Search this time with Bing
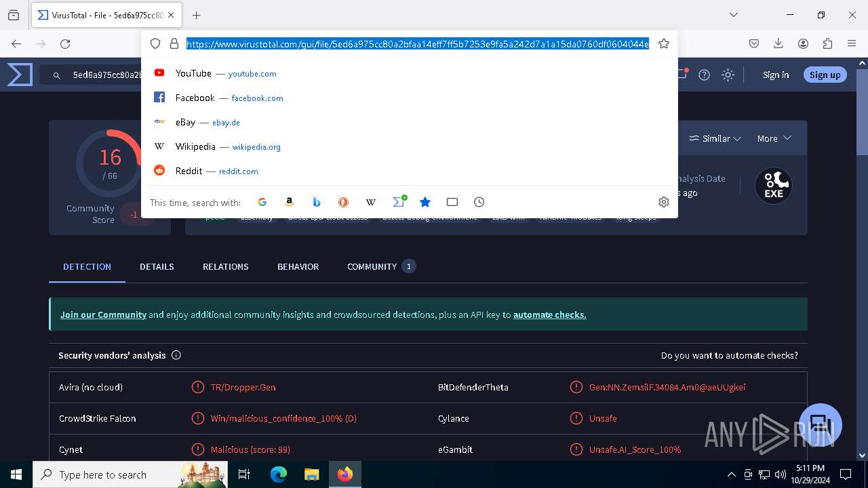The image size is (868, 488). point(317,202)
